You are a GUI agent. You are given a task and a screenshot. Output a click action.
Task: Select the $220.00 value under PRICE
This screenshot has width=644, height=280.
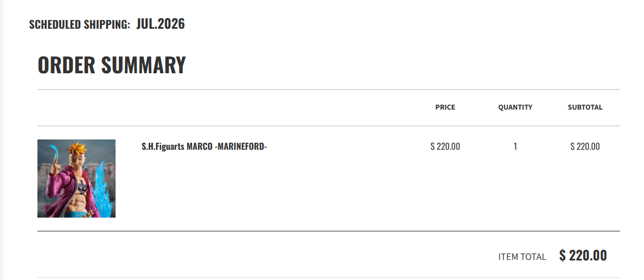tap(445, 147)
